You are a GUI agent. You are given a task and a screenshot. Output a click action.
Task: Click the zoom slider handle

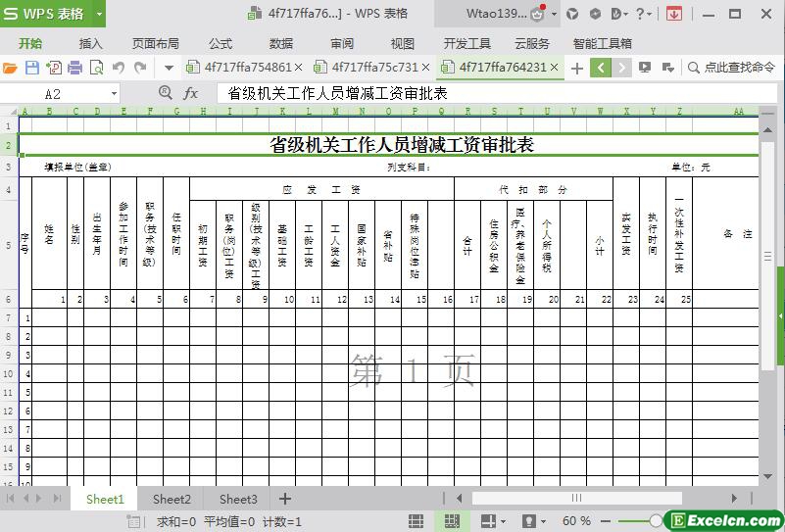[656, 521]
